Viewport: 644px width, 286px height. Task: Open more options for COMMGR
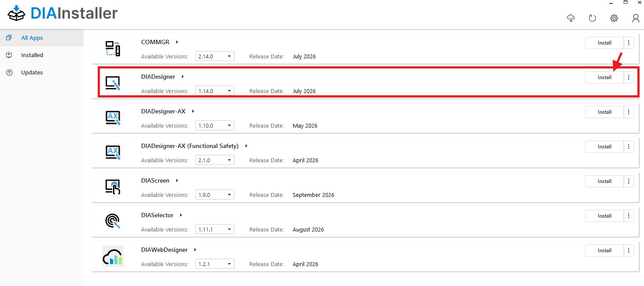629,43
